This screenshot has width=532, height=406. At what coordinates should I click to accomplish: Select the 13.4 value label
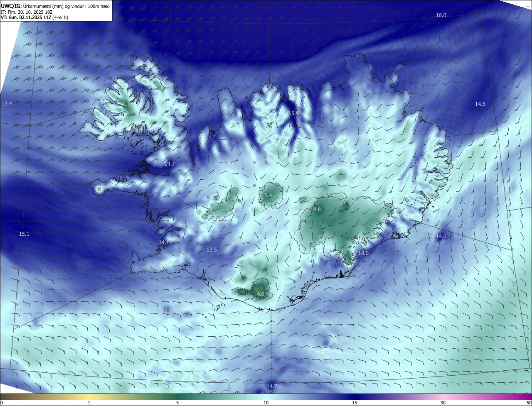[7, 103]
